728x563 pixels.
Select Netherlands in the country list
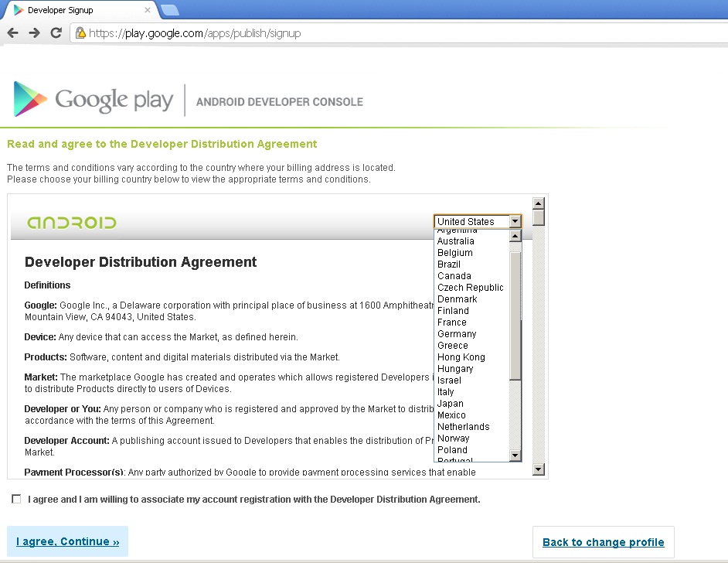[x=471, y=427]
